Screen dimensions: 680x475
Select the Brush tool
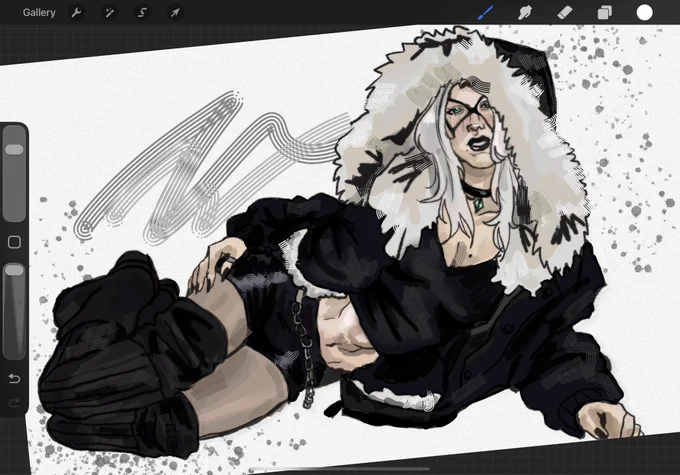(x=485, y=13)
